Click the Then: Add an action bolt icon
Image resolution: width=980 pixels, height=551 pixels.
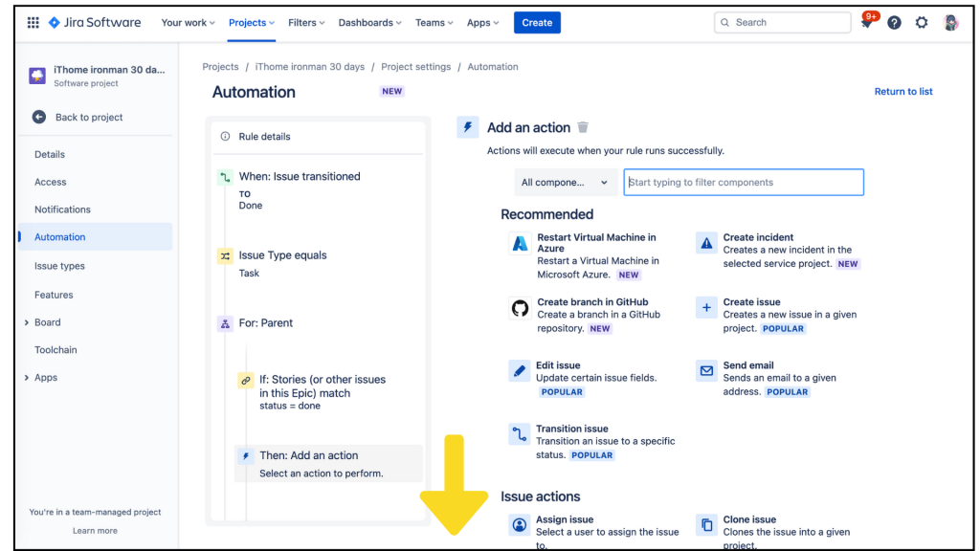[246, 456]
